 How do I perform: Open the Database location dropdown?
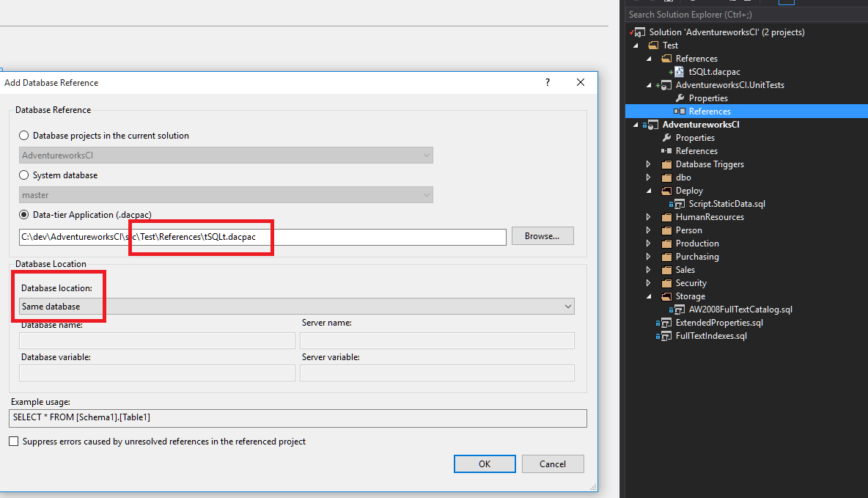(567, 306)
